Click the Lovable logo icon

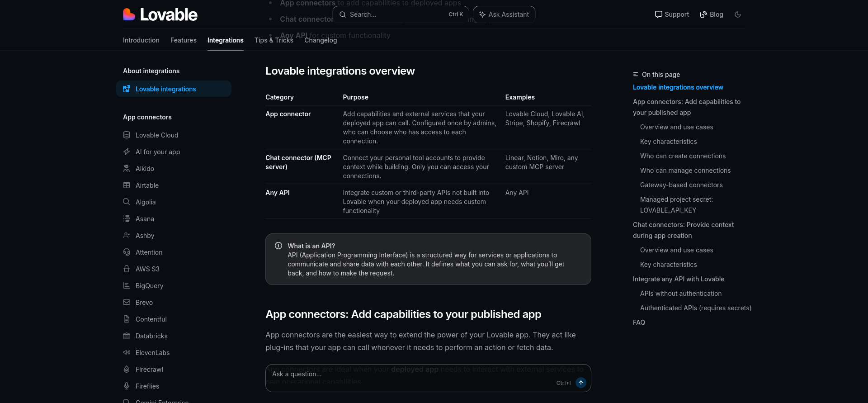(x=129, y=14)
